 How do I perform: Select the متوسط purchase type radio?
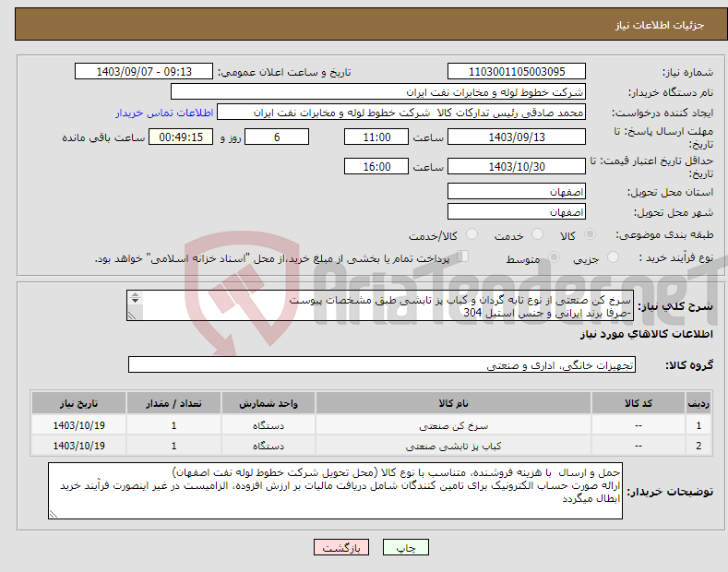(x=554, y=257)
